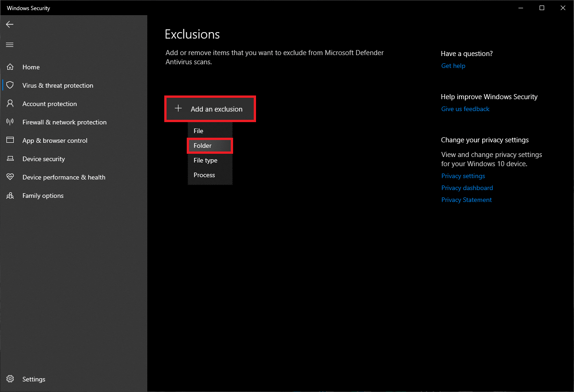Click the Device security laptop icon
574x392 pixels.
coord(10,159)
